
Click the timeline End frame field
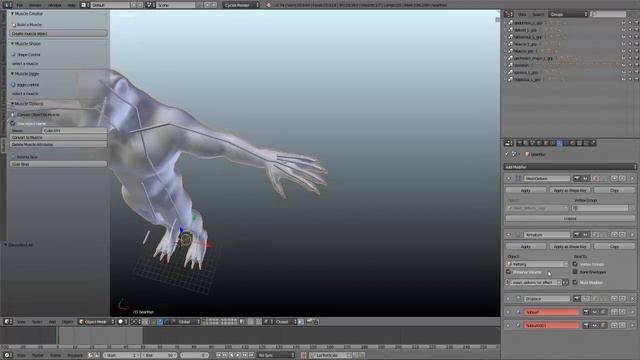(160, 355)
